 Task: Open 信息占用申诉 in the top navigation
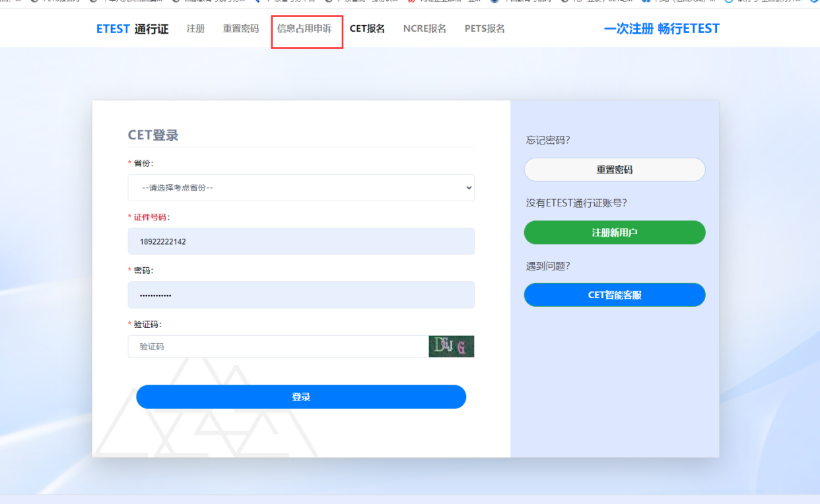click(304, 29)
